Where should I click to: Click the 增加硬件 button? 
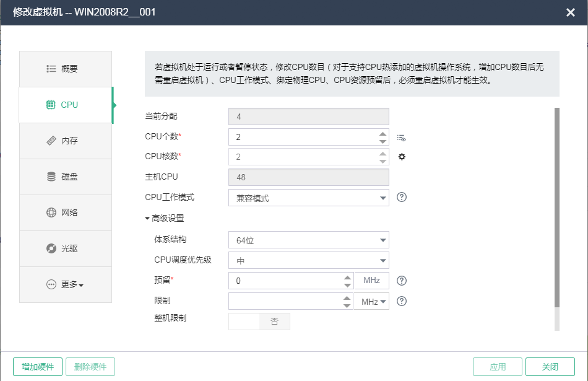38,367
